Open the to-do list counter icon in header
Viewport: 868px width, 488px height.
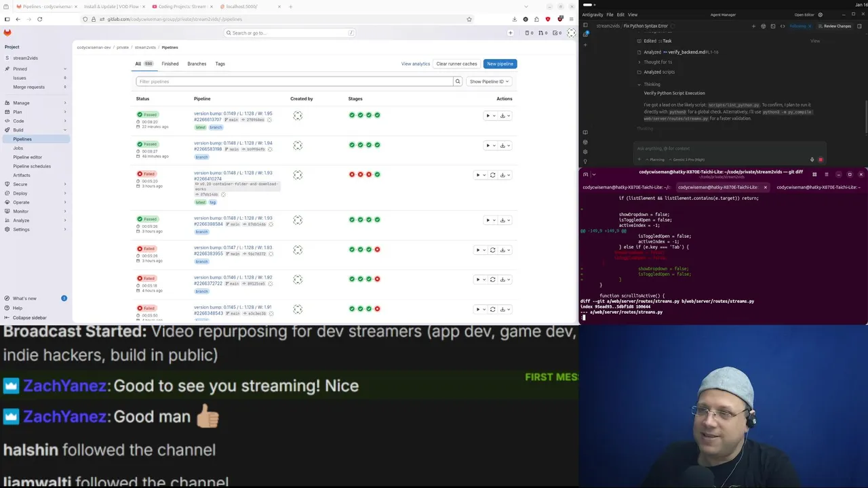(558, 33)
